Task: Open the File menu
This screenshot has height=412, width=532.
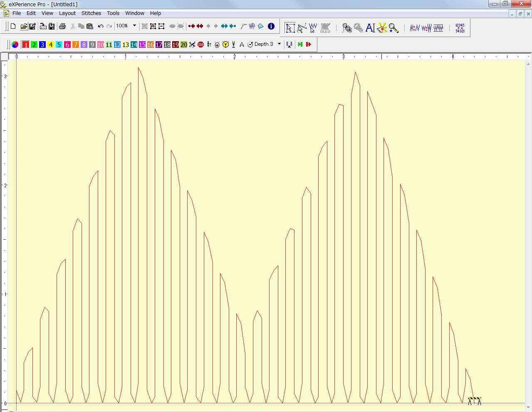Action: 17,13
